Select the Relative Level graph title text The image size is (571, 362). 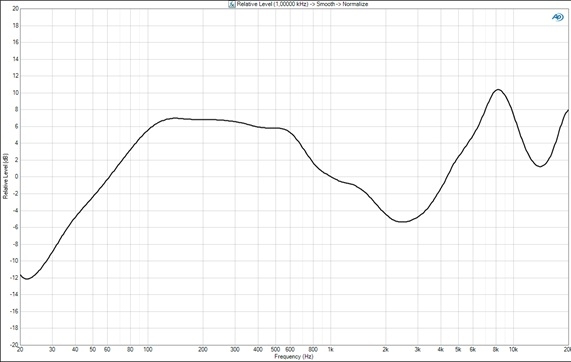(x=302, y=4)
